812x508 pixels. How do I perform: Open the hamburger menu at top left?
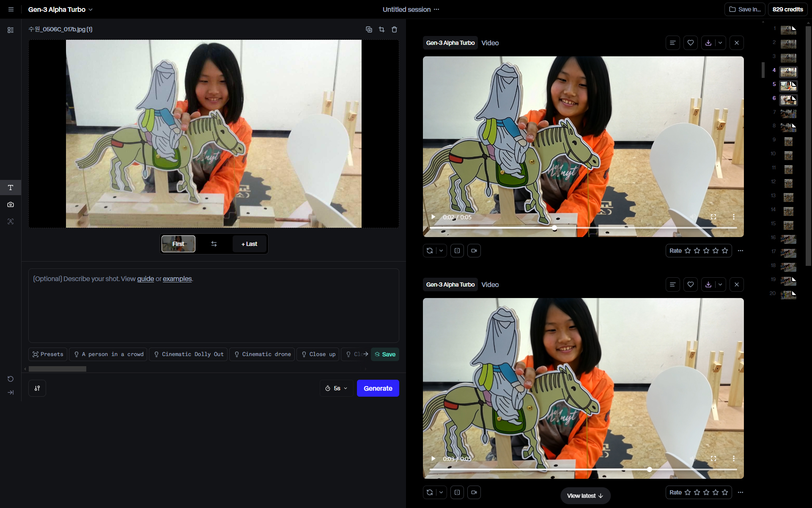11,9
